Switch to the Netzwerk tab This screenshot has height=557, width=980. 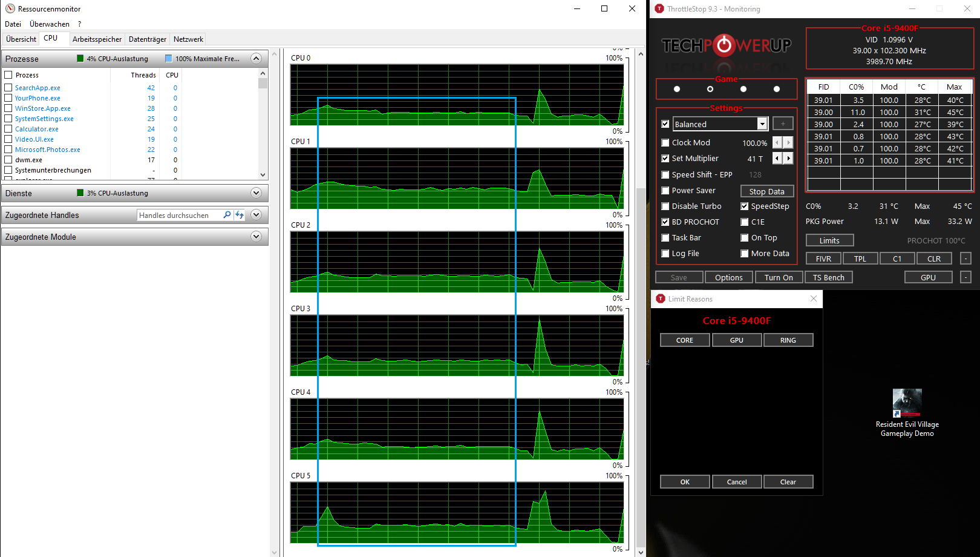point(188,39)
